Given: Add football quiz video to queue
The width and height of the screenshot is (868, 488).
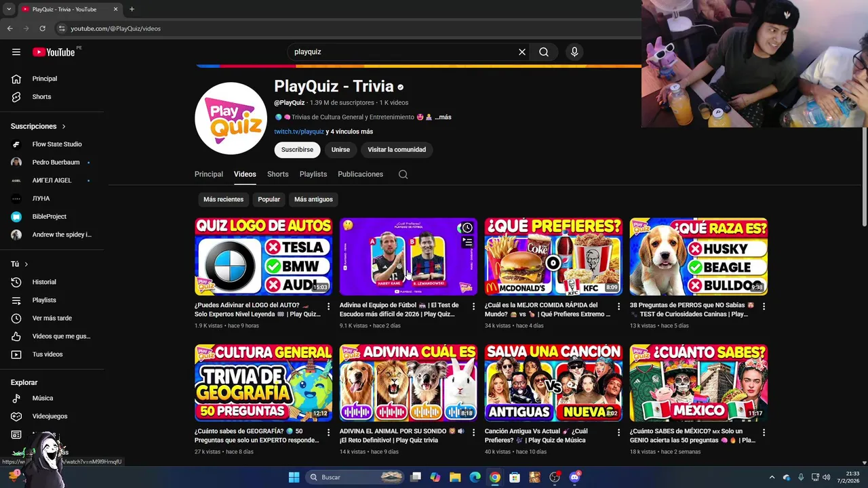Looking at the screenshot, I should coord(467,242).
